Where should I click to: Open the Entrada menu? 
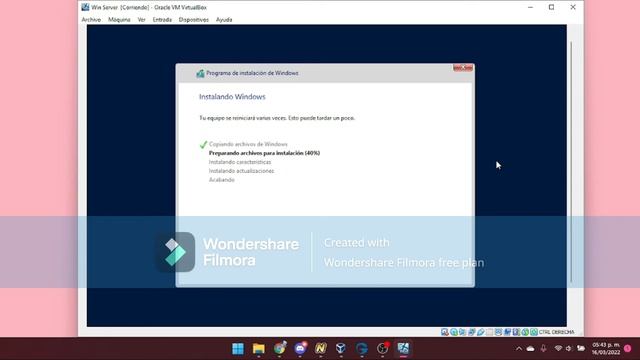162,20
